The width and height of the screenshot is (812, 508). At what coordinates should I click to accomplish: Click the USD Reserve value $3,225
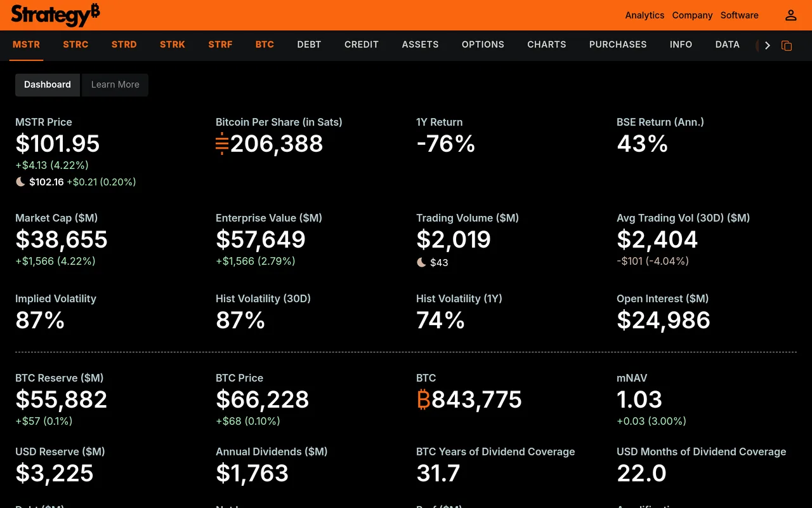pyautogui.click(x=55, y=474)
